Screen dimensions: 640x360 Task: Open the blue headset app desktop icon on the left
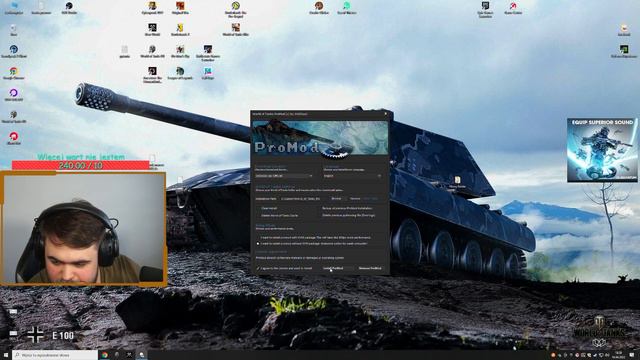[x=13, y=51]
